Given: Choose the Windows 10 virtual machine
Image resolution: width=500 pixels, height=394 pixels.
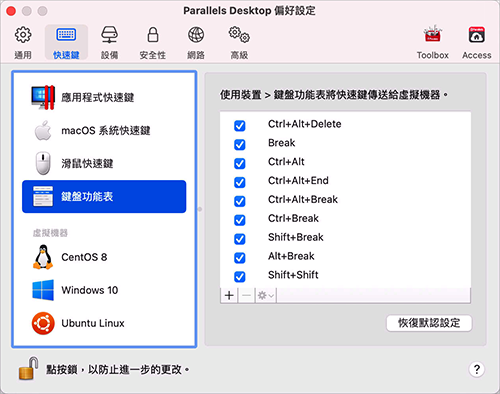Looking at the screenshot, I should point(104,290).
